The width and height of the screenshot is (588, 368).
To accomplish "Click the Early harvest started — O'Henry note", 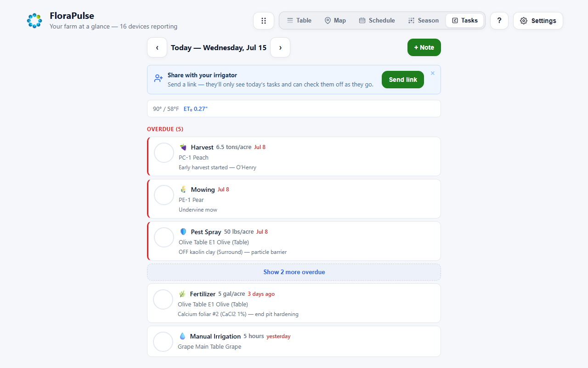I will click(x=217, y=167).
